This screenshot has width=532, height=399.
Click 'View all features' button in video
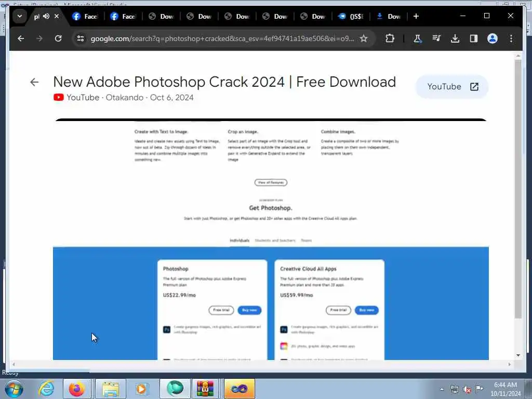coord(271,182)
